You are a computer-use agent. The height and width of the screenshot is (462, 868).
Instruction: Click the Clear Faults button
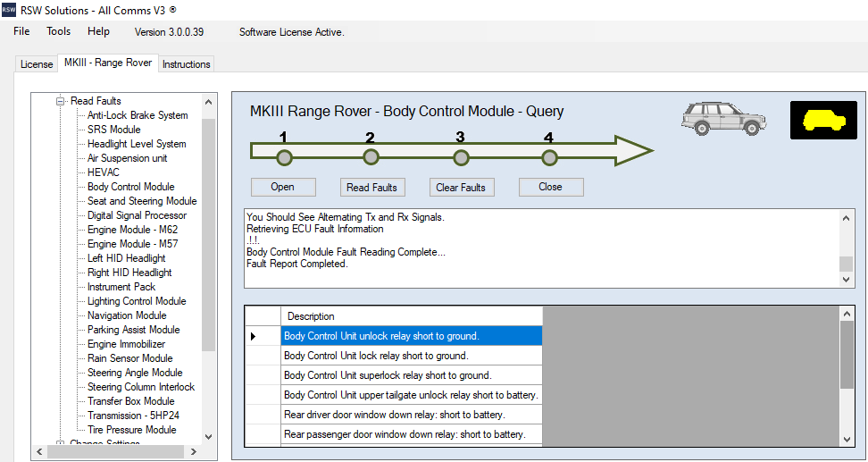pyautogui.click(x=461, y=188)
